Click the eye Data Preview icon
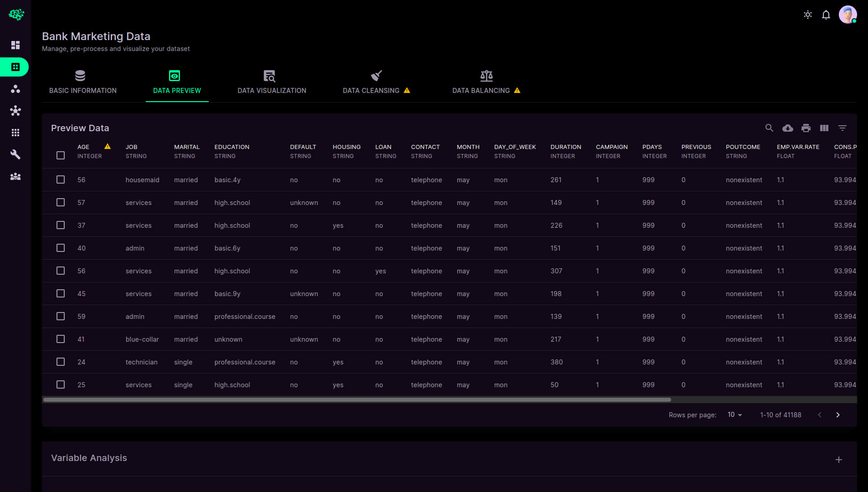Screen dimensions: 868x492 point(175,76)
